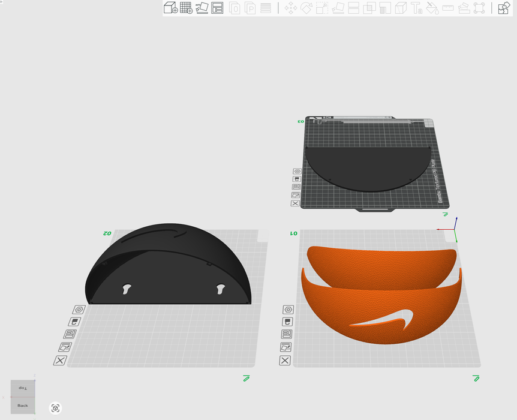Screen dimensions: 517x420
Task: Click the Add model cube icon
Action: [171, 8]
